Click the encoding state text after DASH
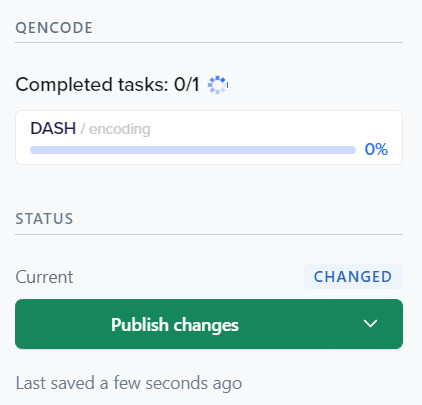Screen dimensions: 422x405 coord(119,129)
